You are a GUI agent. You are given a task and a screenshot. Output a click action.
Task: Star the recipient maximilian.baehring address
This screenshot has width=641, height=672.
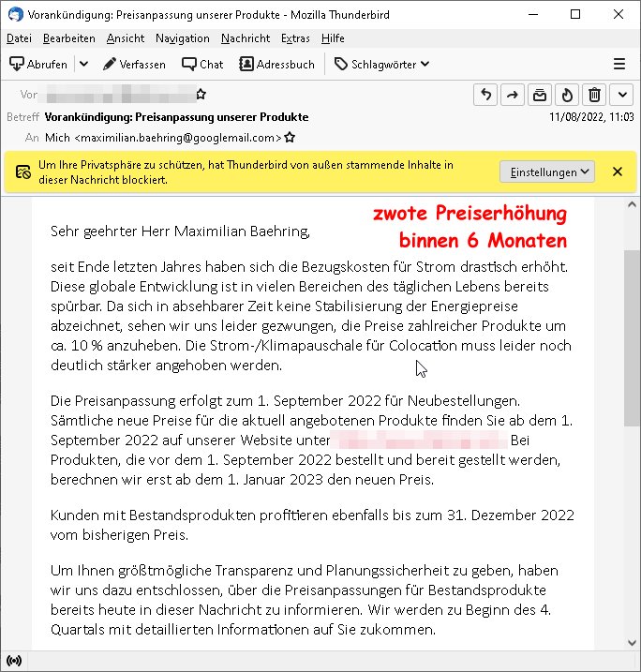click(x=290, y=137)
